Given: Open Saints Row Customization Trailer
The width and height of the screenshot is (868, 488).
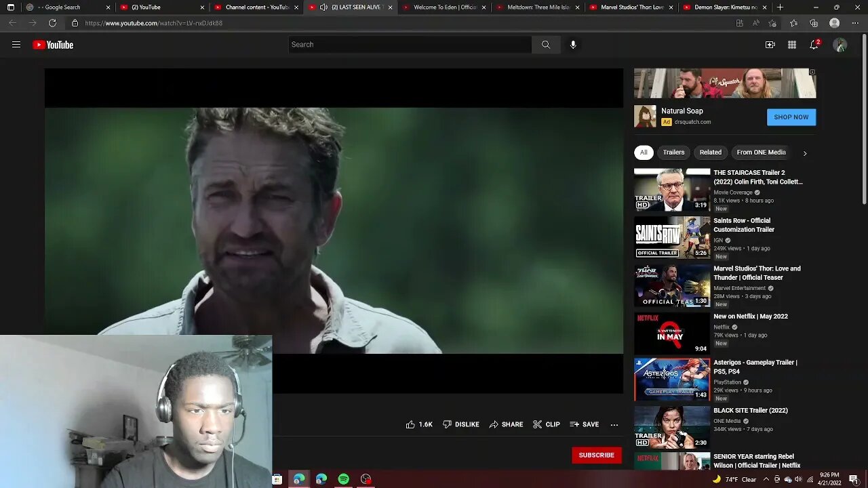Looking at the screenshot, I should point(744,225).
